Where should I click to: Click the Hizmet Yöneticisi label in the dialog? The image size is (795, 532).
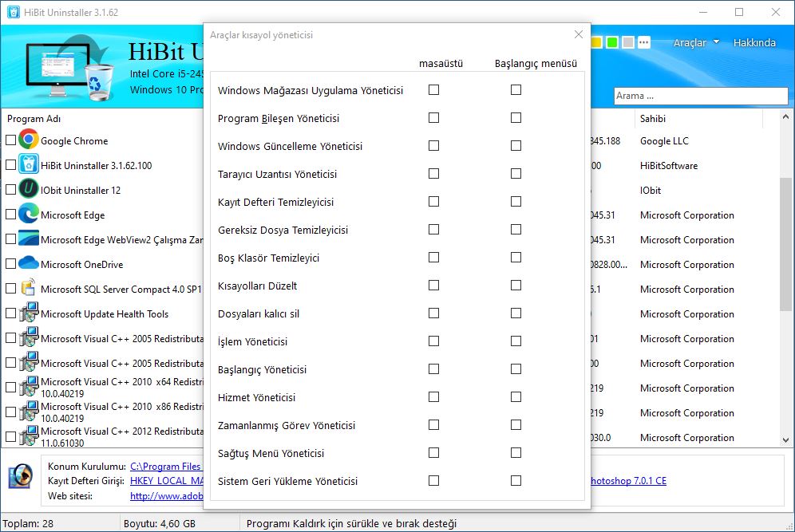pyautogui.click(x=256, y=397)
